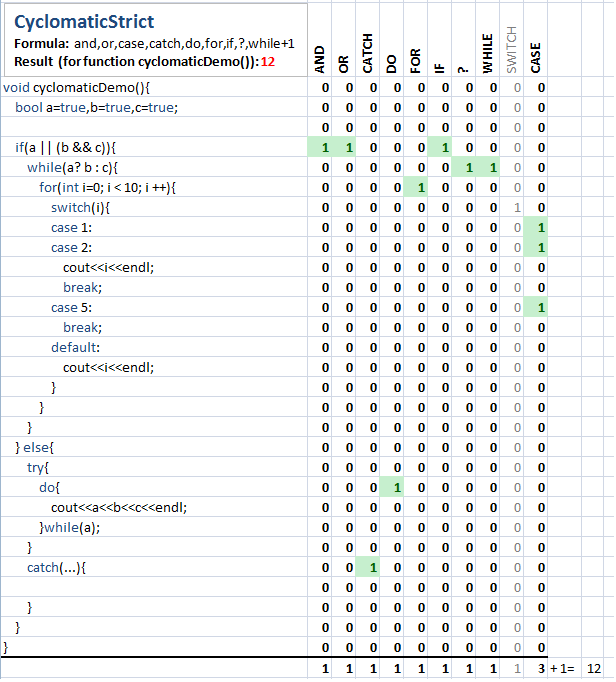Click the 'cout<<a<<b<<c<<endl;' code cell
Viewport: 616px width, 682px height.
(x=154, y=508)
